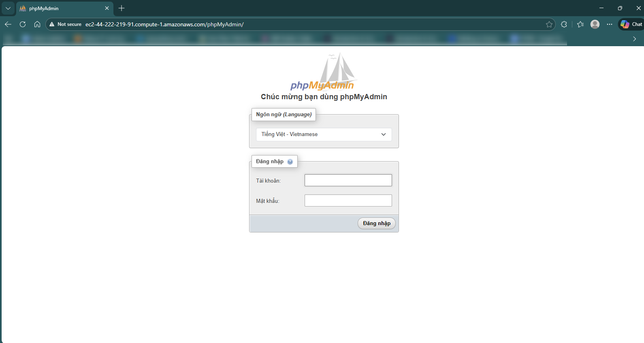
Task: Reload the page with Refresh icon
Action: (x=23, y=24)
